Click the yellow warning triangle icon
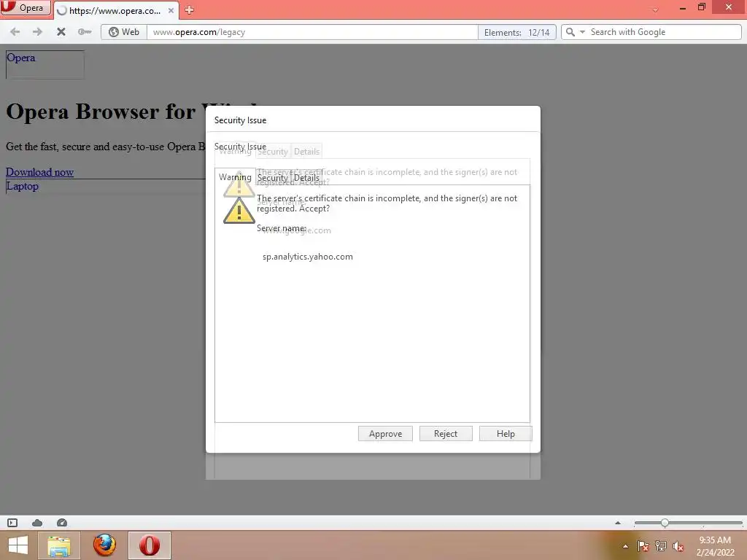This screenshot has width=747, height=560. click(239, 211)
